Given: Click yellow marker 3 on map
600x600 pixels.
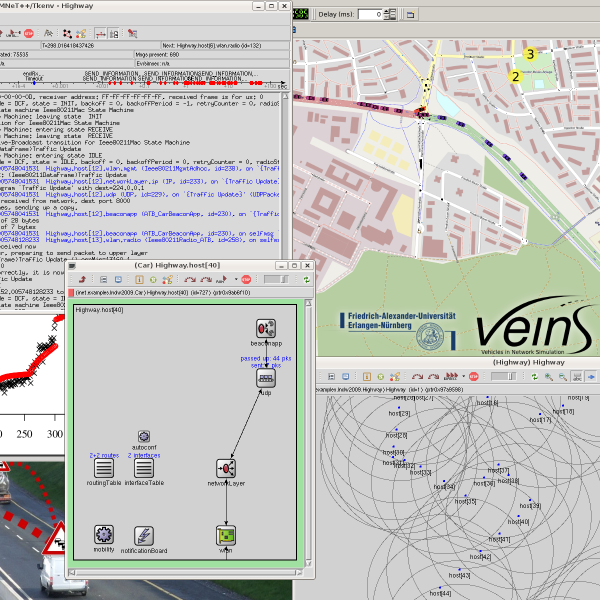Looking at the screenshot, I should click(530, 54).
